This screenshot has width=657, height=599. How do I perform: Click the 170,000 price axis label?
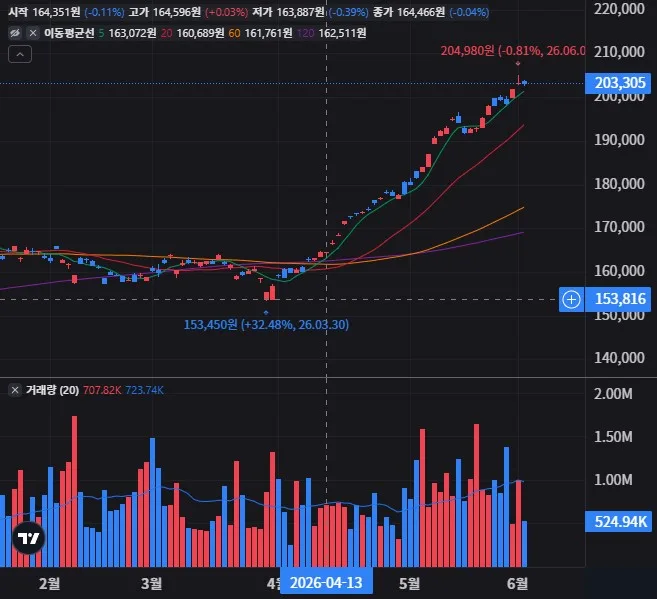[x=619, y=227]
